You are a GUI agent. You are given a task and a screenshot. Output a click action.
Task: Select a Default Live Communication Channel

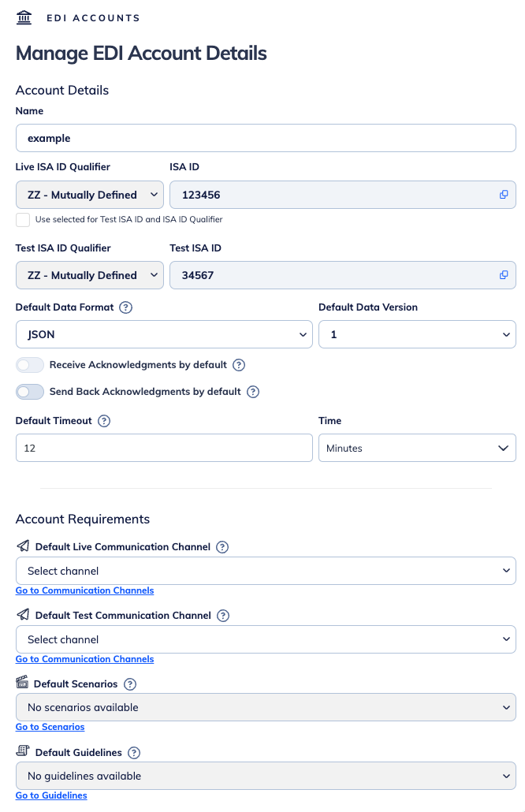pyautogui.click(x=266, y=571)
